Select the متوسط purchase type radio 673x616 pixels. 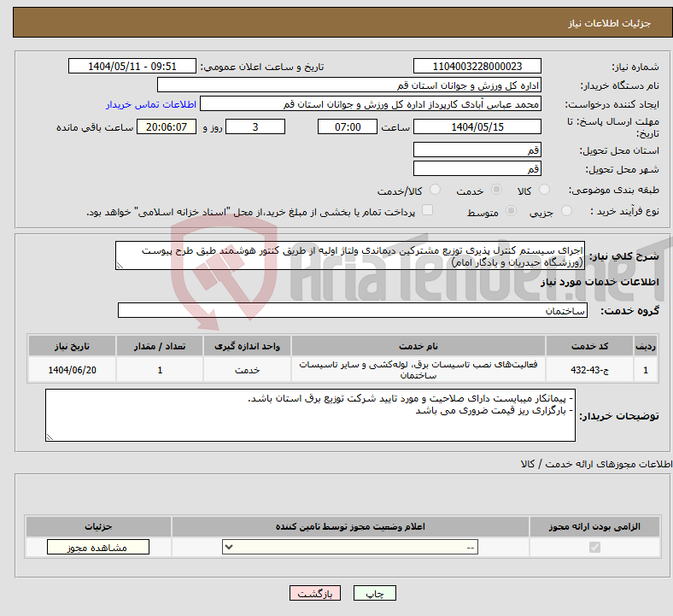(x=511, y=211)
